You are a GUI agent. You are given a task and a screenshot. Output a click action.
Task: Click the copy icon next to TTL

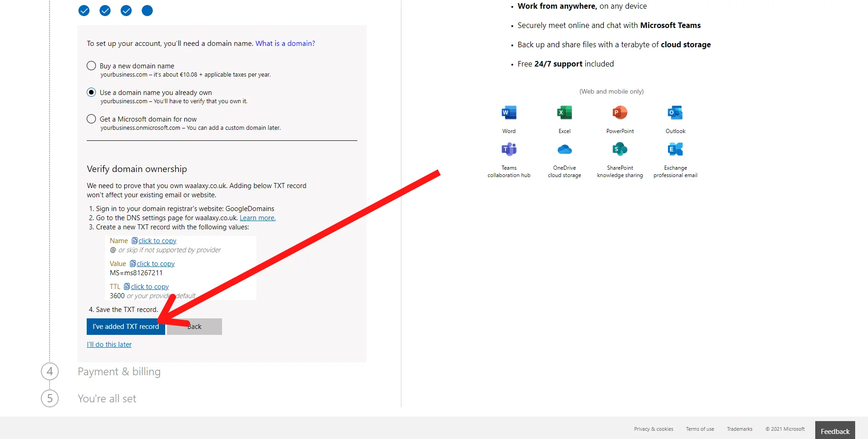127,286
